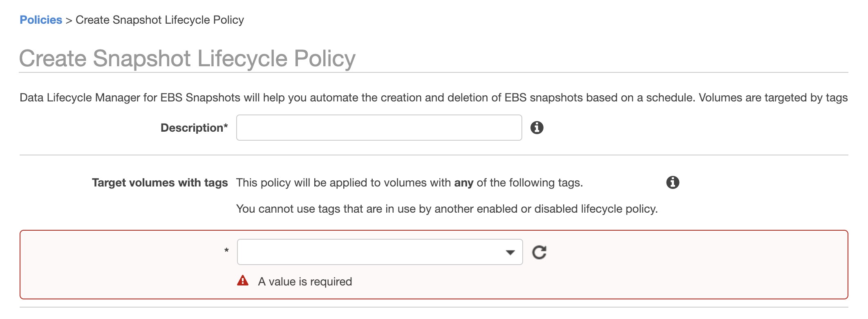The width and height of the screenshot is (868, 319).
Task: Click the Data Lifecycle Manager intro paragraph
Action: (433, 98)
